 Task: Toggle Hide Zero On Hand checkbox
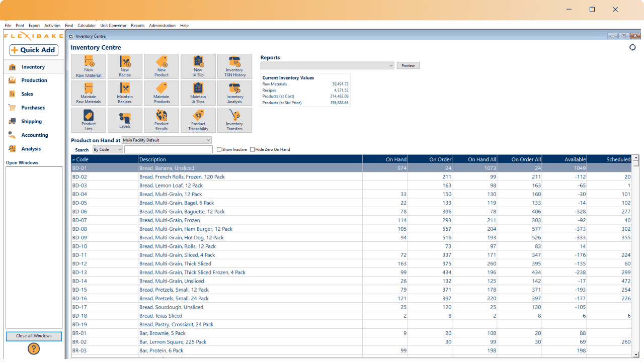[x=253, y=149]
